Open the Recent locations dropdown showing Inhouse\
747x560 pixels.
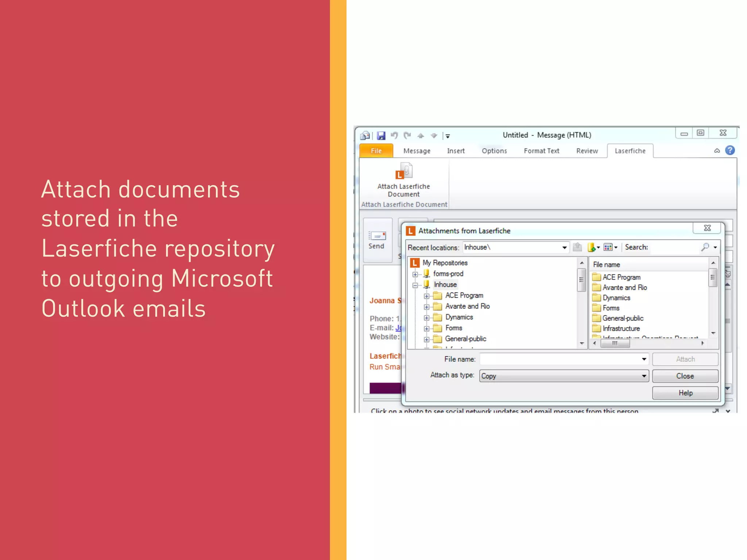pos(564,248)
